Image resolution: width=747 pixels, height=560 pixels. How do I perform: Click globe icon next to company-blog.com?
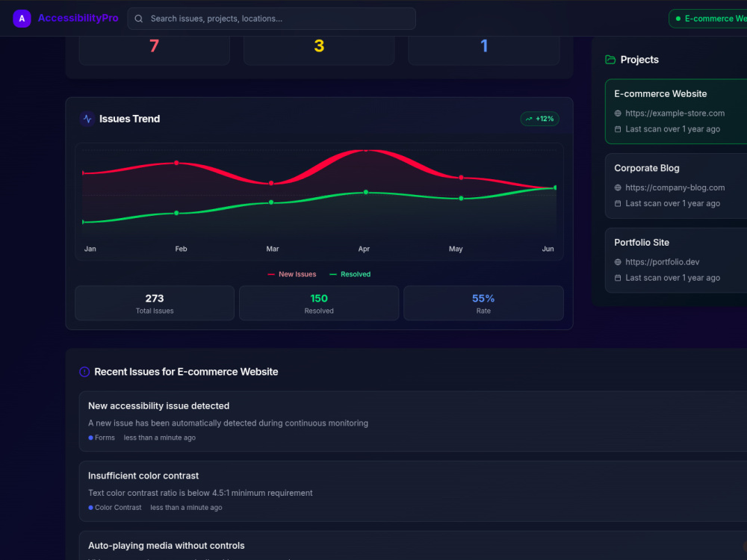618,187
